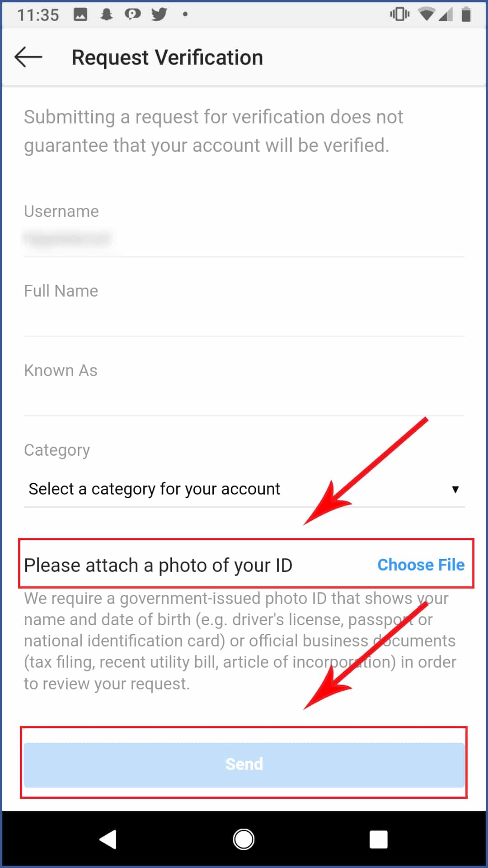Tap the screenshot notification icon in status bar
488x868 pixels.
80,15
